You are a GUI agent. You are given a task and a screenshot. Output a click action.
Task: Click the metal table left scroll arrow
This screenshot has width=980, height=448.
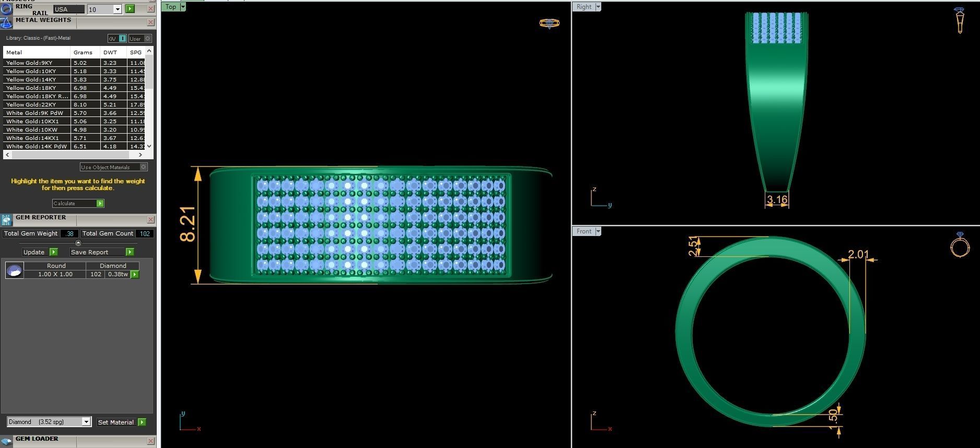pyautogui.click(x=7, y=155)
